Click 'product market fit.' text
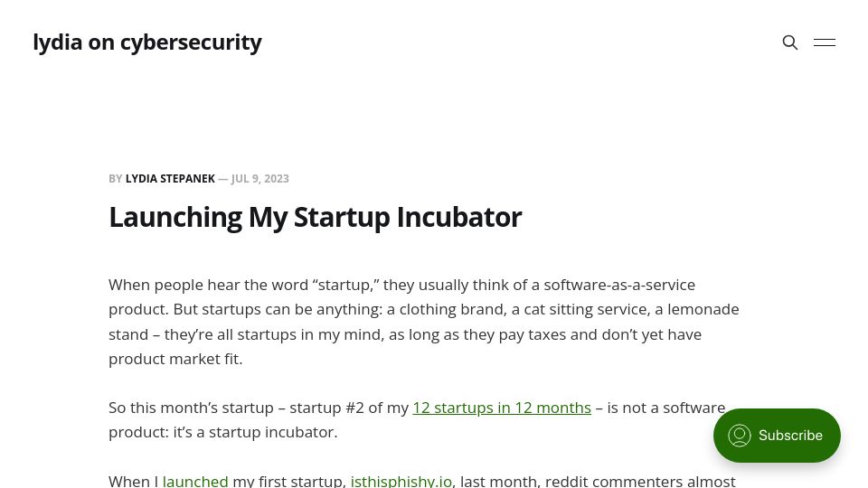The width and height of the screenshot is (868, 488). [175, 359]
